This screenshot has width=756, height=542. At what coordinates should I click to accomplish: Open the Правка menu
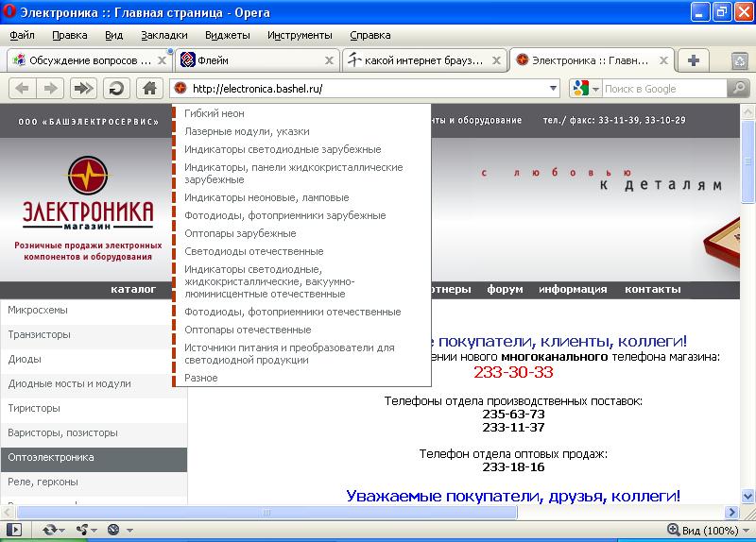point(70,35)
